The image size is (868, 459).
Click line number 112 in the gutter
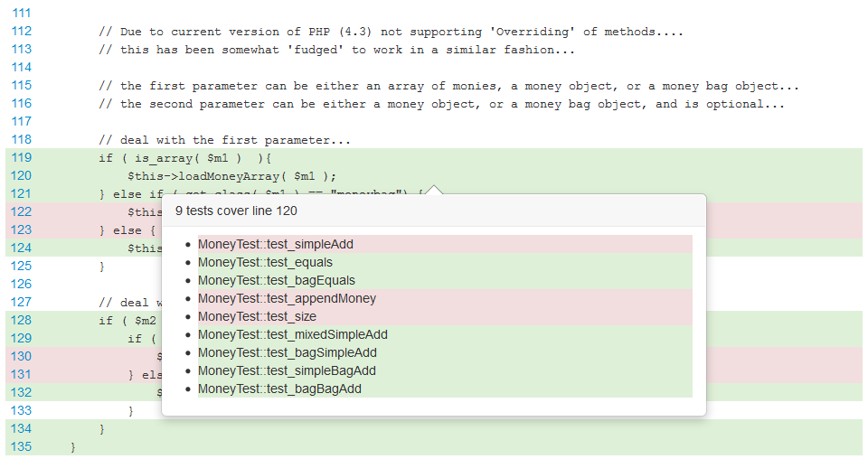pyautogui.click(x=22, y=32)
